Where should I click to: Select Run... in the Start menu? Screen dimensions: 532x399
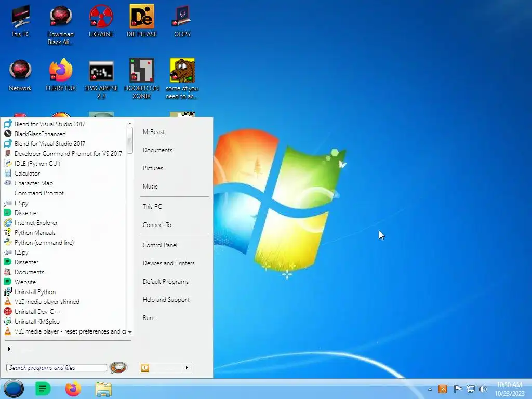(x=150, y=318)
